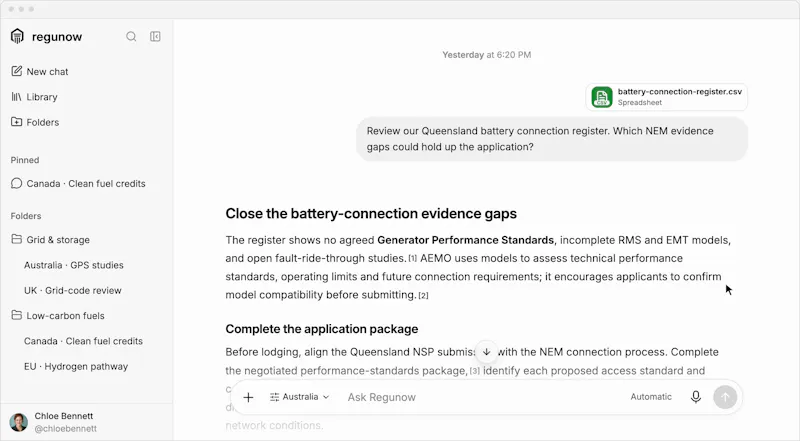The height and width of the screenshot is (441, 800).
Task: Click the send arrow button
Action: click(x=725, y=397)
